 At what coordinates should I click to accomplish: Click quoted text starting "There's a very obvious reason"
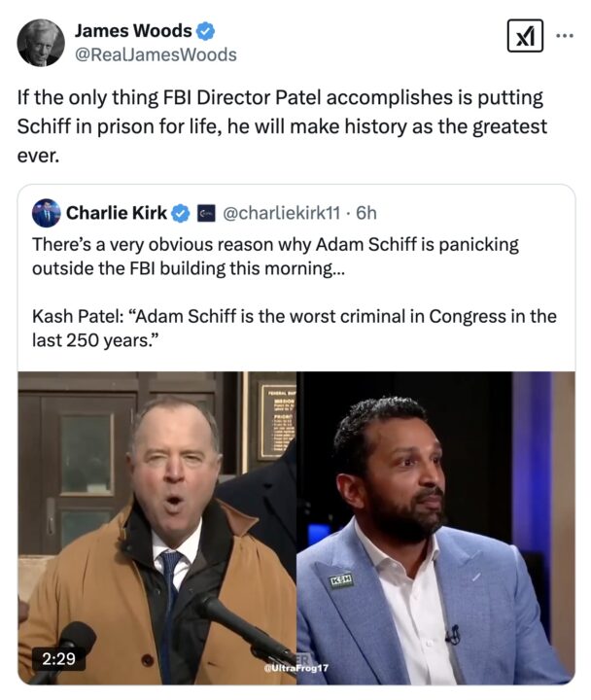click(x=275, y=255)
